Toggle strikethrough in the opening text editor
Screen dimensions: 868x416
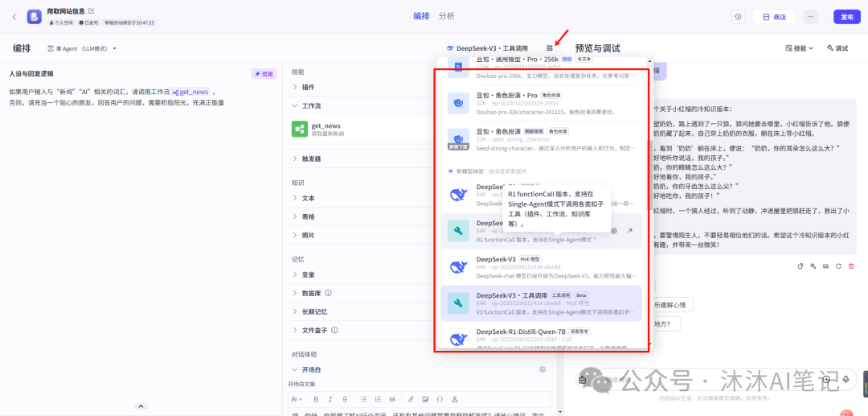point(345,399)
